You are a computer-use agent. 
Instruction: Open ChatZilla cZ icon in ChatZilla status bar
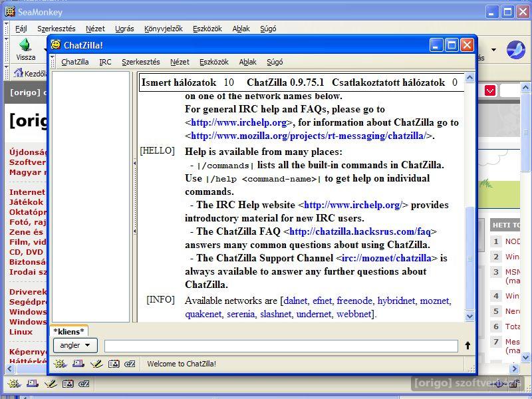[x=130, y=364]
